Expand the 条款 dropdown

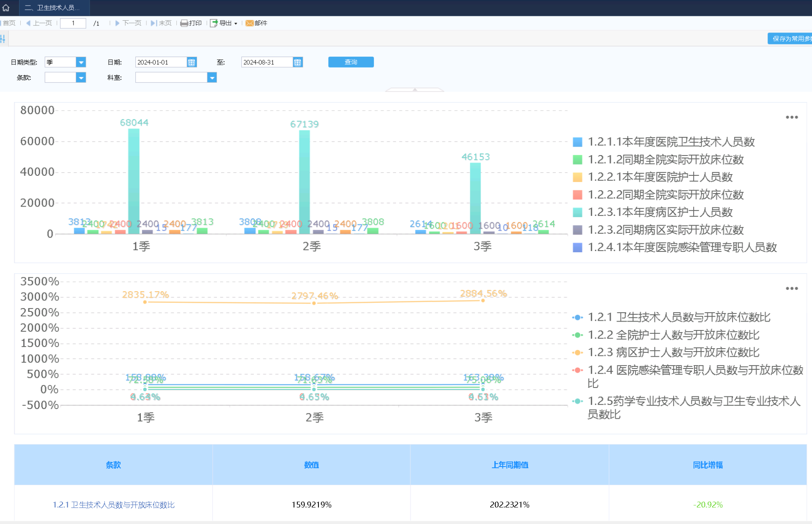coord(81,78)
